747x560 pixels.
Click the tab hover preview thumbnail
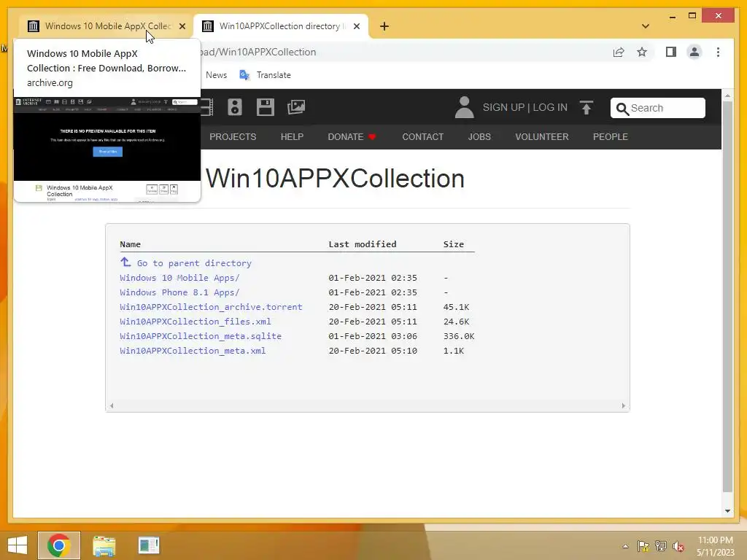tap(107, 149)
